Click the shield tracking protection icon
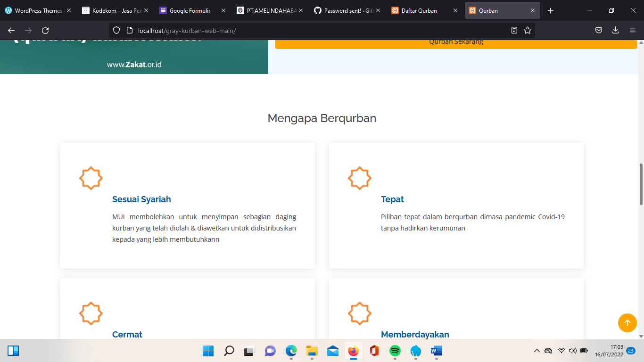 117,31
